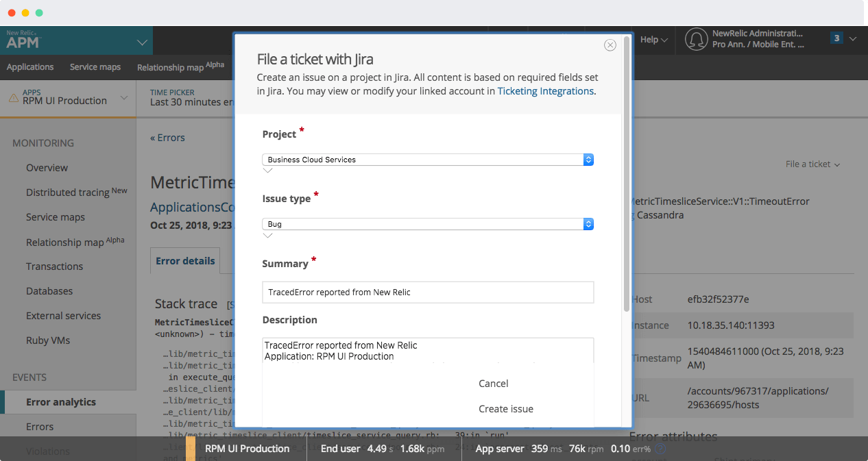Go back via the « Errors link
The image size is (868, 461).
click(x=167, y=138)
